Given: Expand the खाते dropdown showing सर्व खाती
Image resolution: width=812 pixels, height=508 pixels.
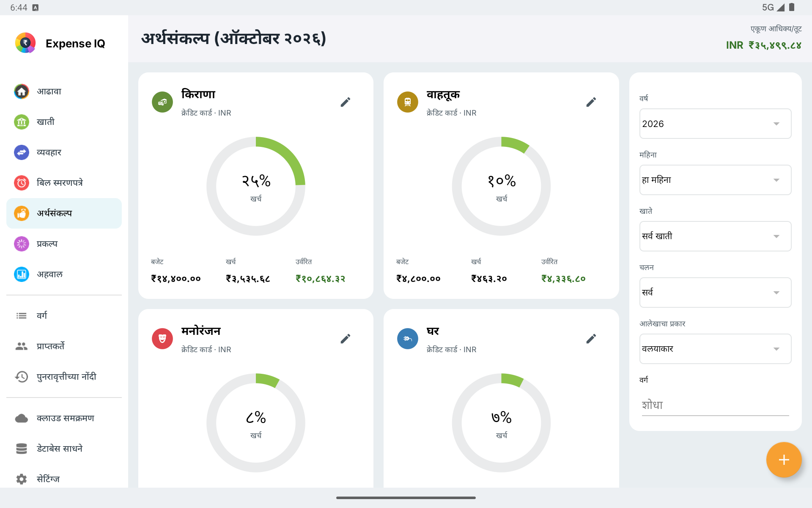Looking at the screenshot, I should (715, 236).
